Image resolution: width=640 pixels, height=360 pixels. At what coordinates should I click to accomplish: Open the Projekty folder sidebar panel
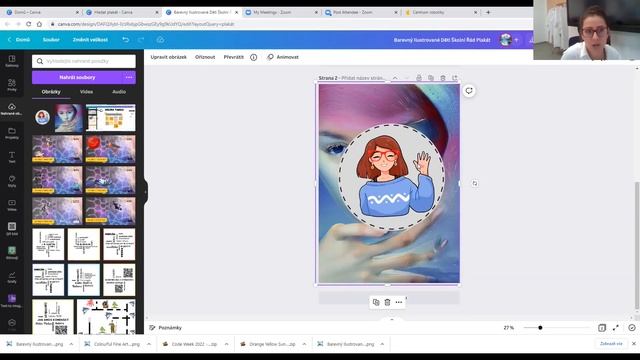12,133
